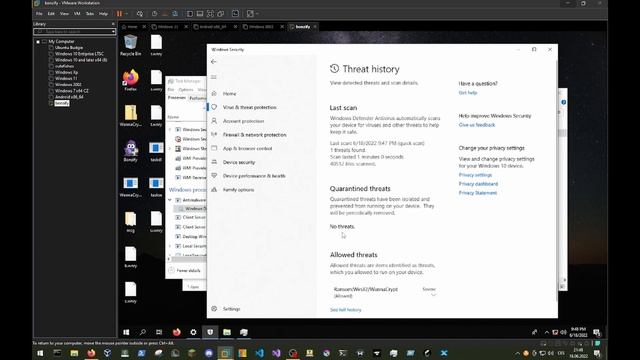Image resolution: width=640 pixels, height=360 pixels.
Task: Open Device security section
Action: tap(239, 162)
